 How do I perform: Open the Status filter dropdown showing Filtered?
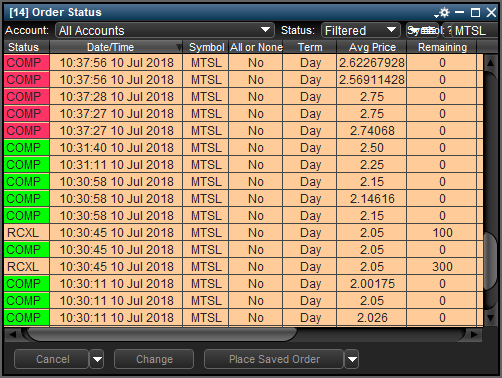(x=360, y=30)
